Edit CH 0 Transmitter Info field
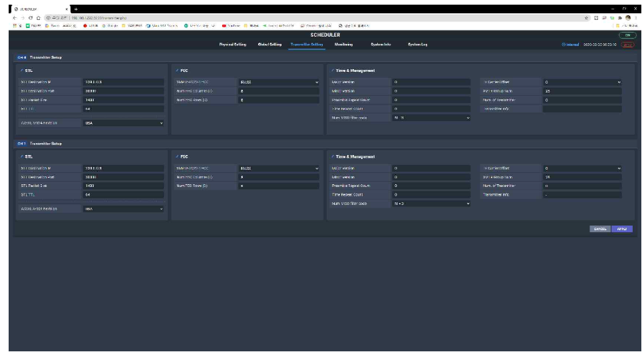The height and width of the screenshot is (354, 644). [x=582, y=109]
